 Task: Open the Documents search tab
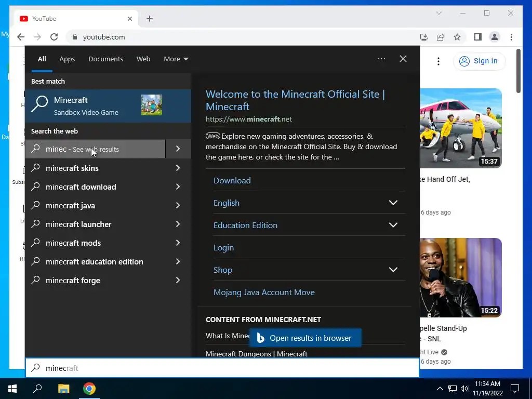pyautogui.click(x=105, y=59)
